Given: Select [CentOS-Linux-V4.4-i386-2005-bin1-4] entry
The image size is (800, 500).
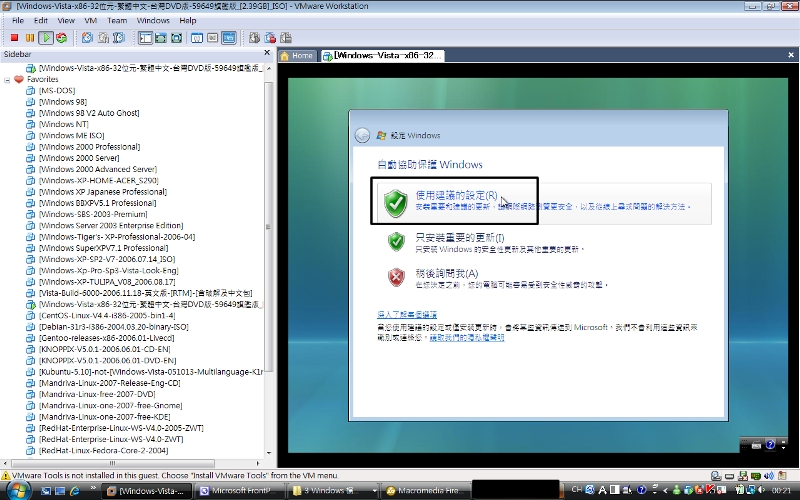Looking at the screenshot, I should (107, 315).
